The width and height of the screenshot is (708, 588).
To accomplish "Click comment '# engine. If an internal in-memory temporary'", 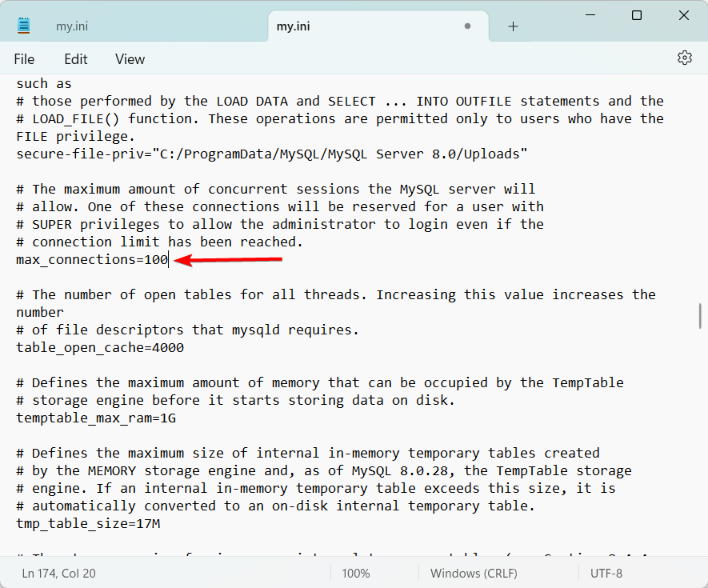I will [316, 489].
